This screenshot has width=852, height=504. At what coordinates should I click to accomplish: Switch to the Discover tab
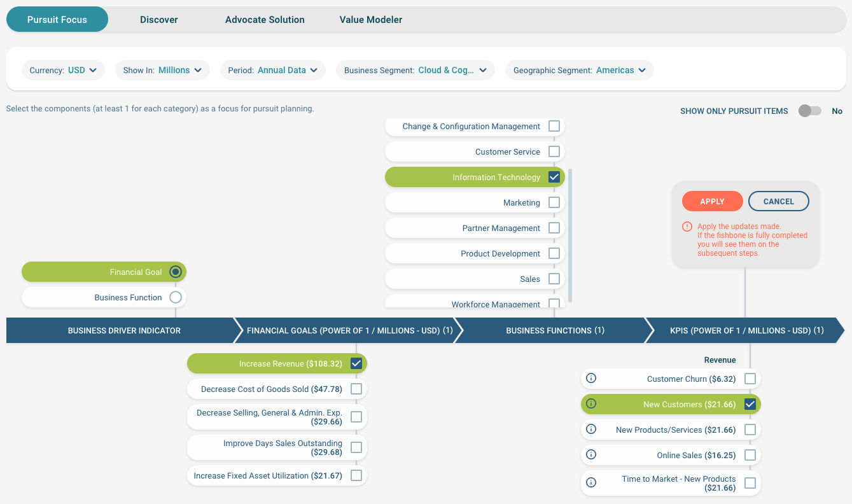[x=158, y=20]
